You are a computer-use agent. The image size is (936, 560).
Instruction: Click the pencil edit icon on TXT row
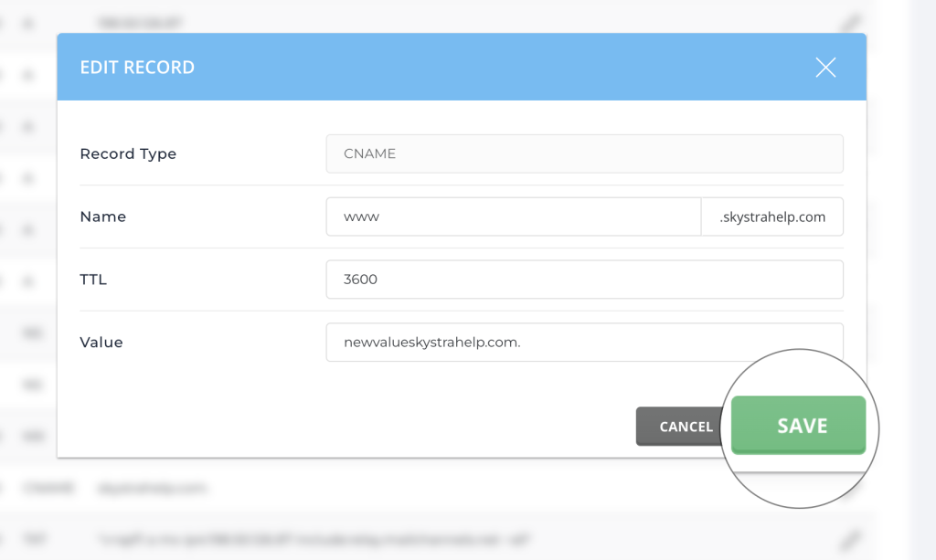[x=851, y=538]
